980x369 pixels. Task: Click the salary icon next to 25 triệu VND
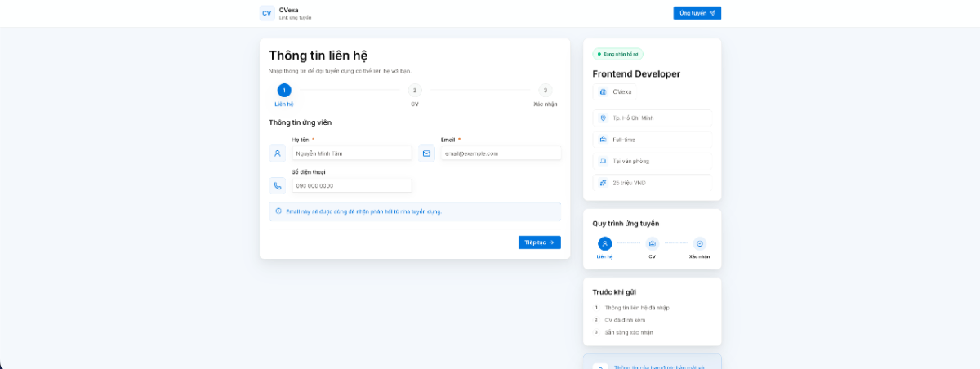(x=603, y=183)
